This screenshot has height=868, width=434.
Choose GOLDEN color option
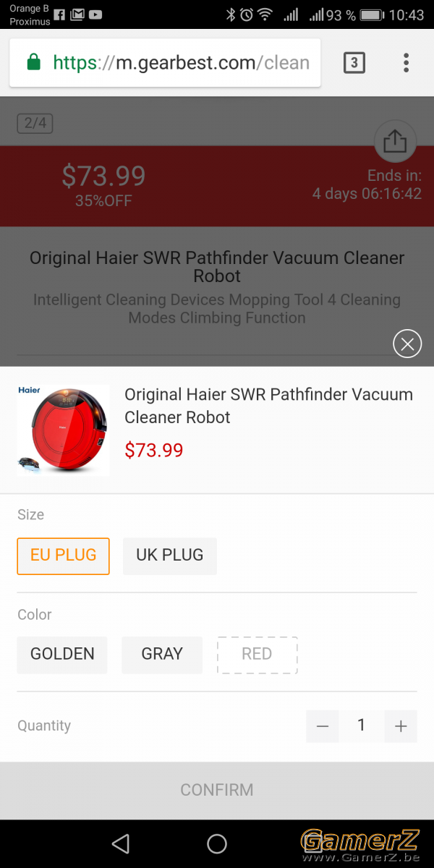pyautogui.click(x=62, y=655)
